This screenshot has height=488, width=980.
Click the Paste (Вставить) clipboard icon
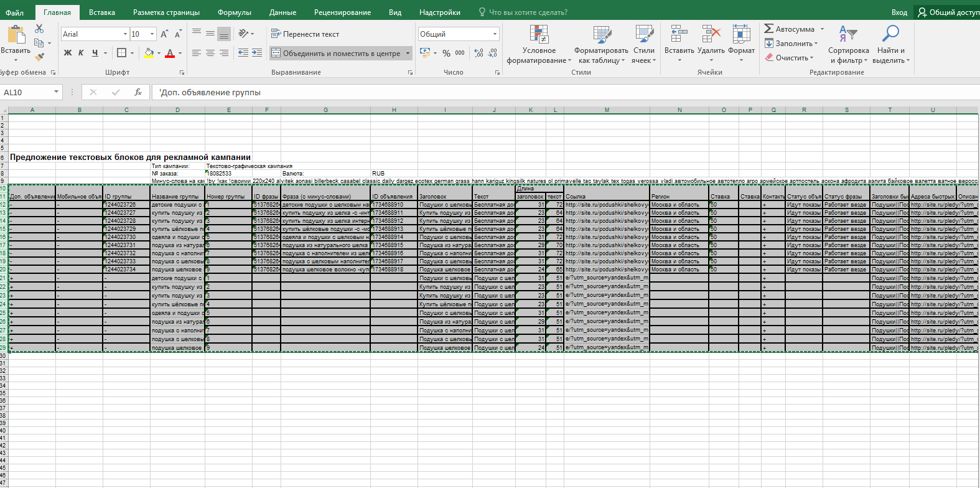[x=16, y=34]
